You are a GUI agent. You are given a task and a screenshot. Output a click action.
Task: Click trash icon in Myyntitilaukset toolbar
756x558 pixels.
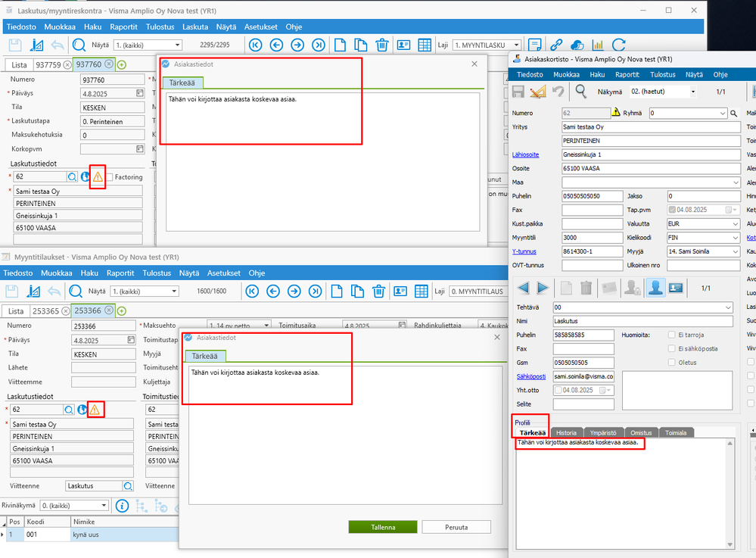tap(378, 291)
